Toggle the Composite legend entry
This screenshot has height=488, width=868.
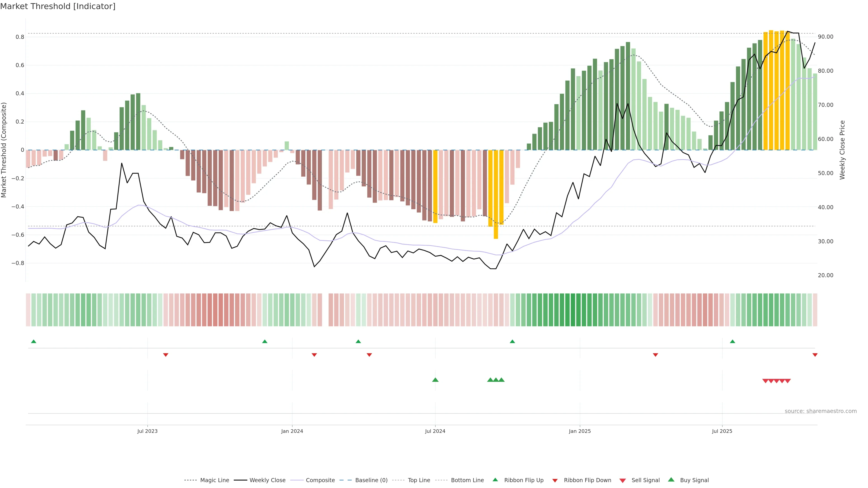point(320,480)
